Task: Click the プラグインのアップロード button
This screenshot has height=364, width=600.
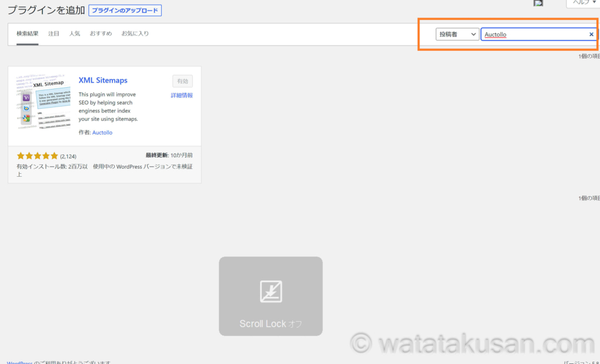Action: [x=125, y=11]
